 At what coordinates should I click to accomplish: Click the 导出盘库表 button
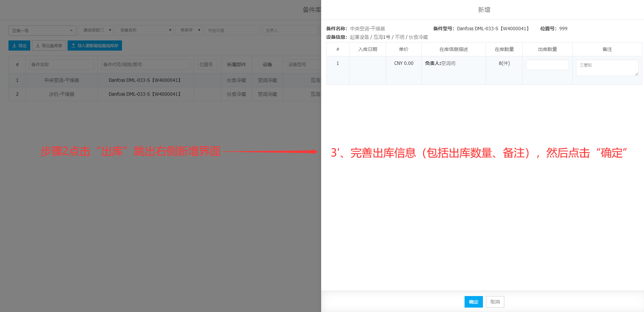[x=49, y=45]
